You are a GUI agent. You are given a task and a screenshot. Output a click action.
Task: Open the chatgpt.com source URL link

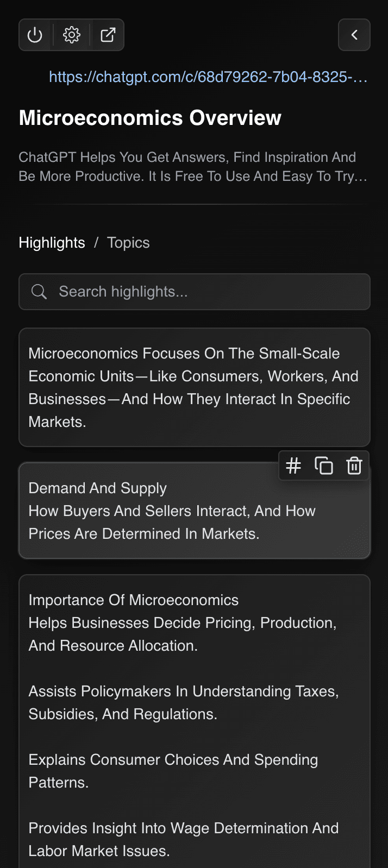click(208, 77)
